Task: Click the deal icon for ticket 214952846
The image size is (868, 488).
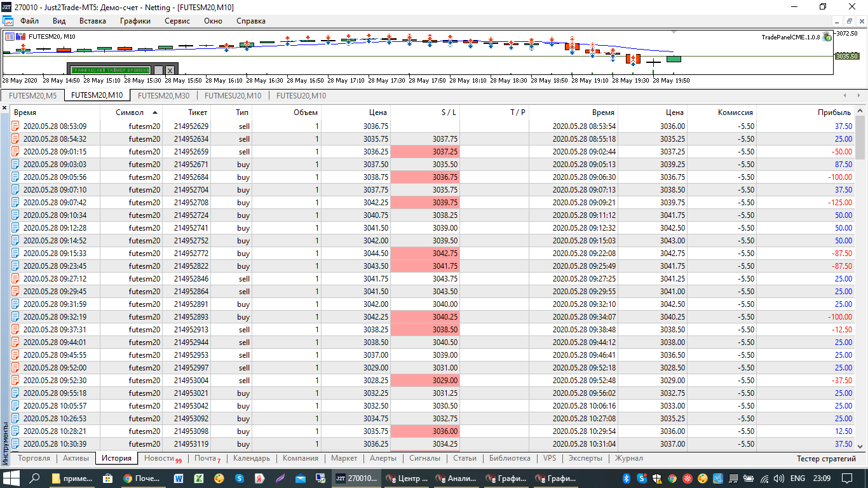Action: (15, 279)
